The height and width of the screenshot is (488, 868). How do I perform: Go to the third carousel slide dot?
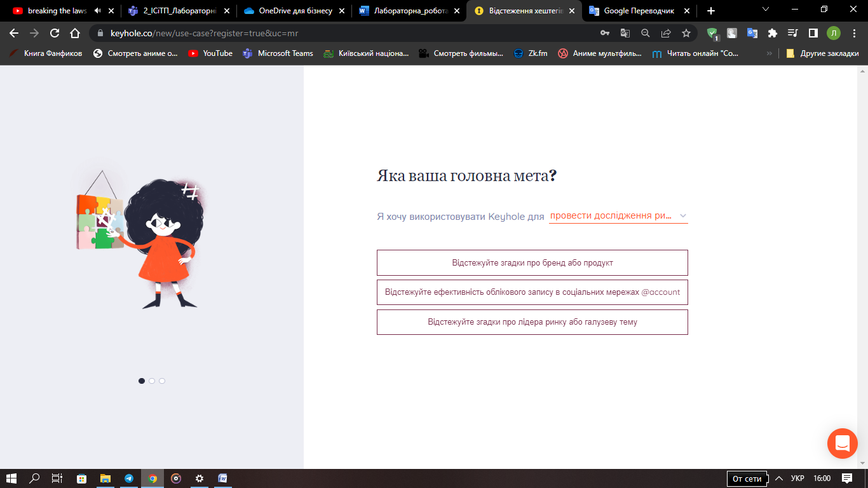coord(162,381)
